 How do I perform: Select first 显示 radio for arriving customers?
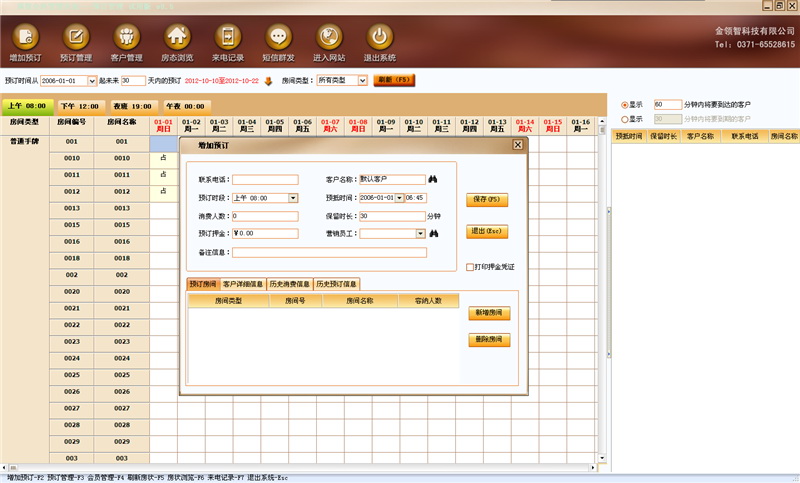point(626,104)
